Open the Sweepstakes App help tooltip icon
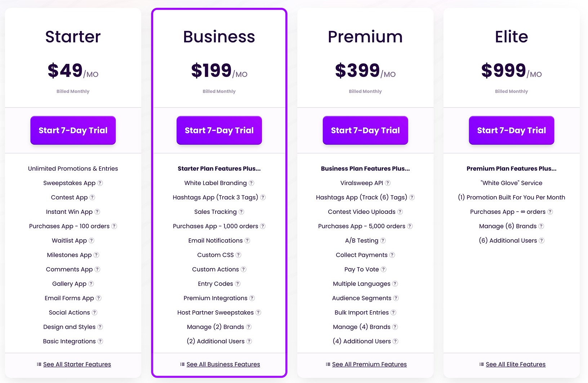This screenshot has height=383, width=588. 101,183
